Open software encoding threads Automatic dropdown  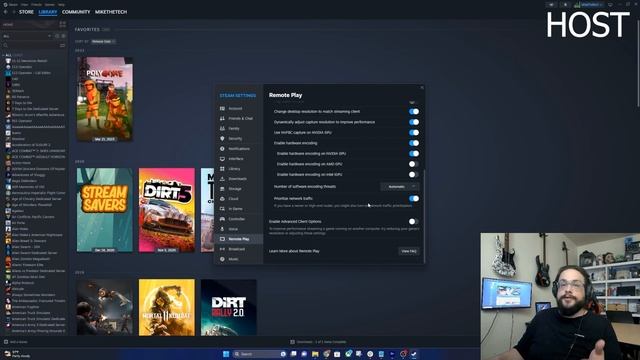[x=400, y=187]
